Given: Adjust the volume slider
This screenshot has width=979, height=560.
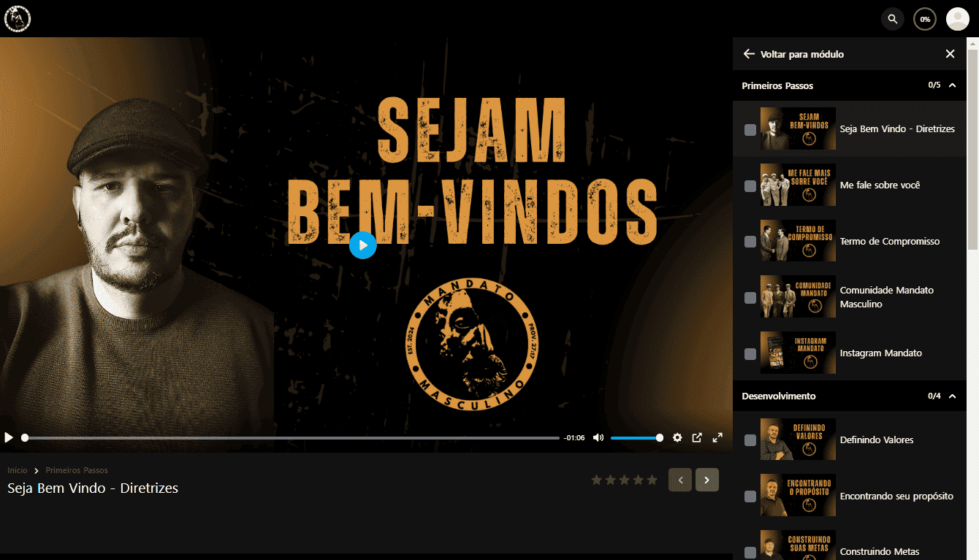Looking at the screenshot, I should click(636, 438).
